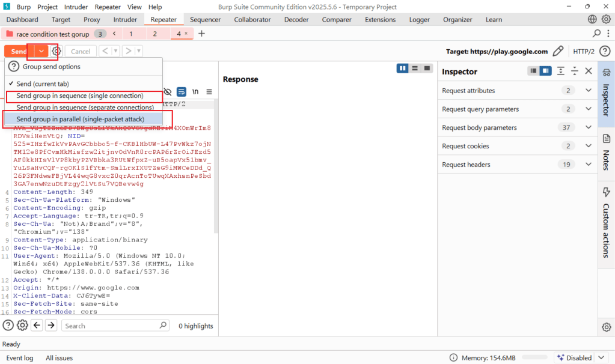Click the search magnifier icon in tab bar
The width and height of the screenshot is (615, 364).
click(x=596, y=34)
